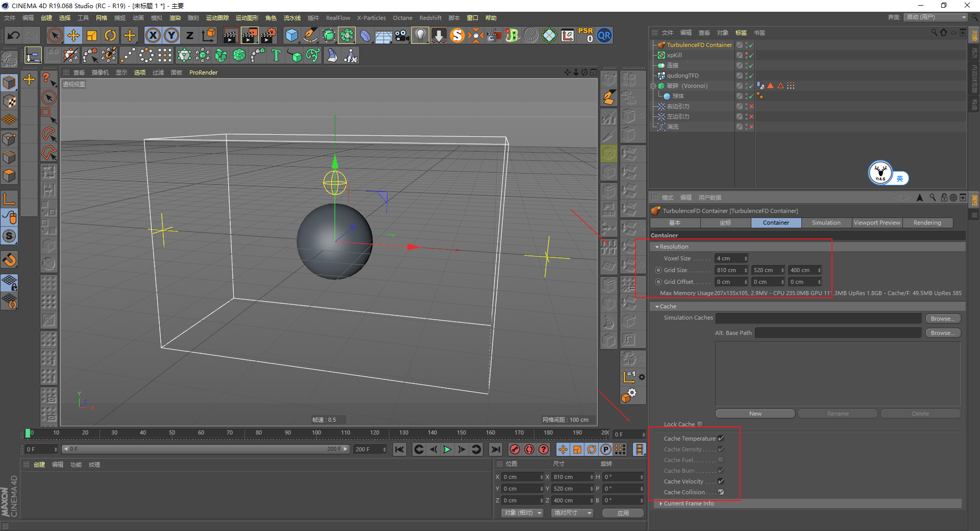Image resolution: width=980 pixels, height=531 pixels.
Task: Add a Cube primitive object icon
Action: 292,35
